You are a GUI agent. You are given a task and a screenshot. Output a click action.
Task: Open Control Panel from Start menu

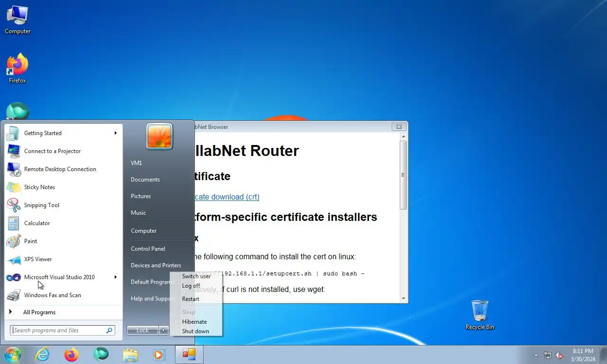click(x=148, y=249)
